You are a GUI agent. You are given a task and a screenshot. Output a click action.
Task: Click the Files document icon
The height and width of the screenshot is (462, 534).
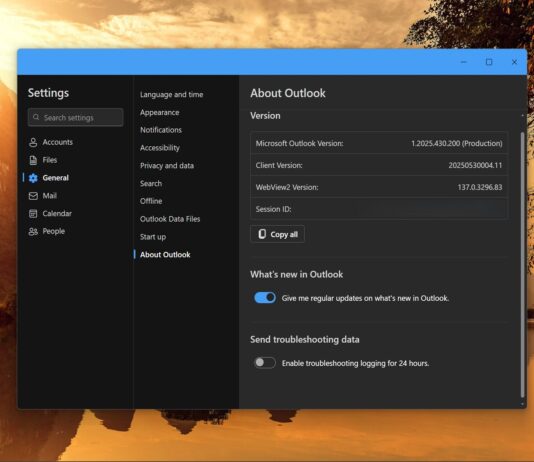(33, 160)
